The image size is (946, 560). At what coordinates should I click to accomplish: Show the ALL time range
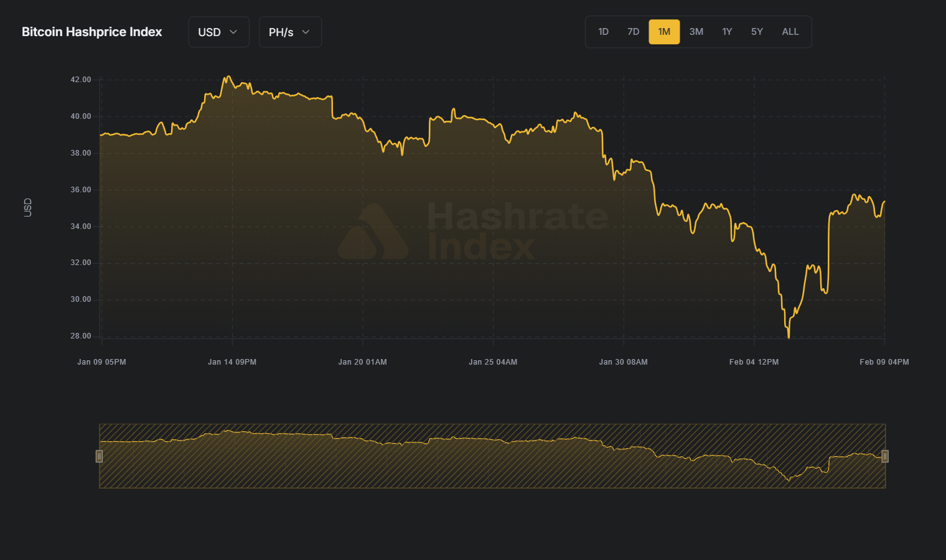pyautogui.click(x=790, y=32)
